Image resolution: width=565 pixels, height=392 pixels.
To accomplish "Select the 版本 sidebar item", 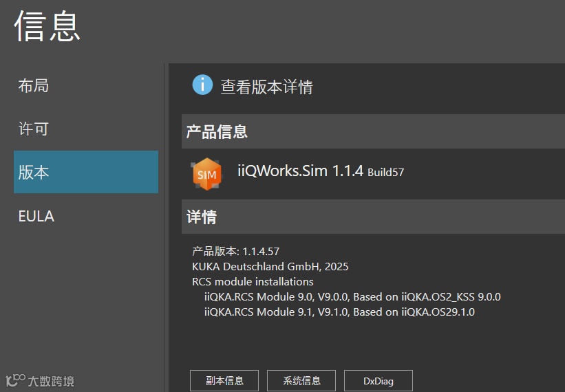I will pyautogui.click(x=86, y=172).
